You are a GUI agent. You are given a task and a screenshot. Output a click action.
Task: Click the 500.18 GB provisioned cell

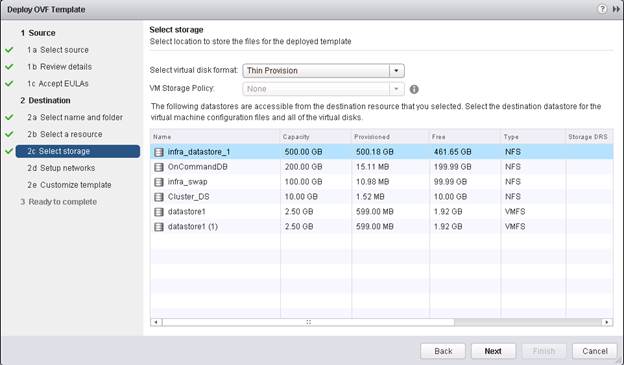click(x=374, y=152)
